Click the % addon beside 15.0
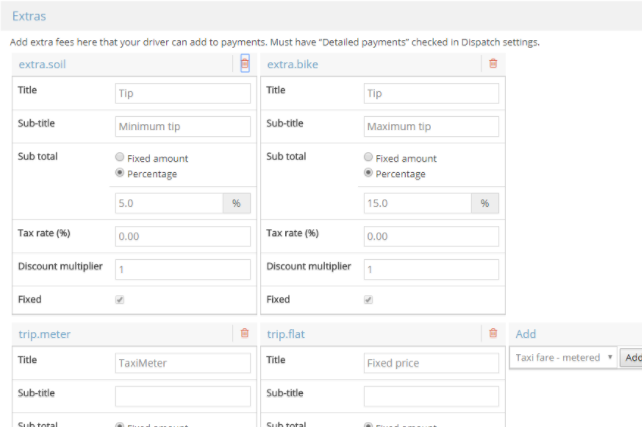The width and height of the screenshot is (642, 427). pyautogui.click(x=485, y=203)
